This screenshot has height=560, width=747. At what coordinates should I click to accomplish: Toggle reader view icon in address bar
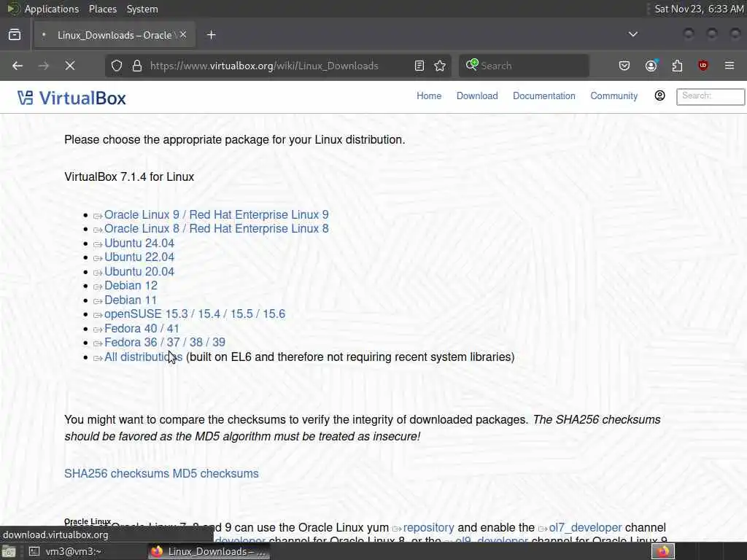(x=419, y=66)
